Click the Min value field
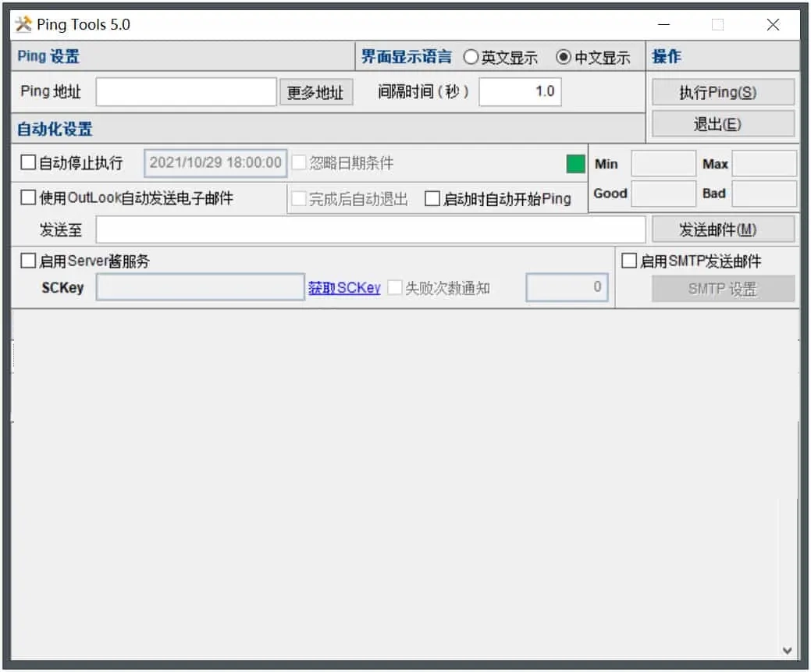This screenshot has width=811, height=672. pyautogui.click(x=663, y=164)
